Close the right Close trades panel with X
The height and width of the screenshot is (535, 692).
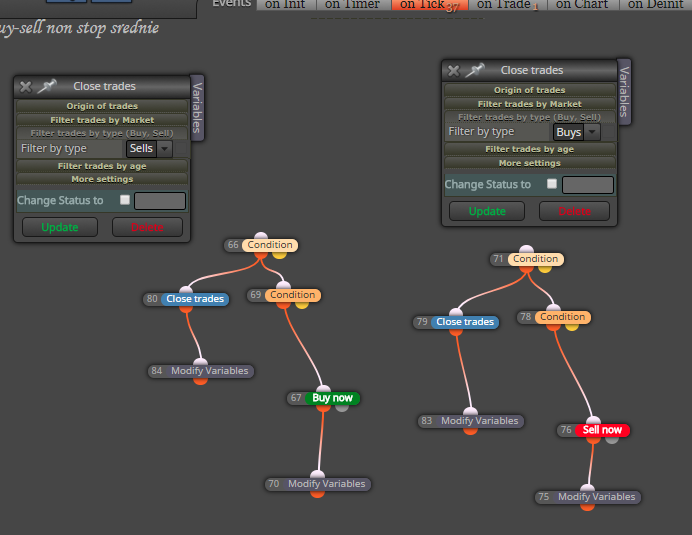pyautogui.click(x=453, y=71)
